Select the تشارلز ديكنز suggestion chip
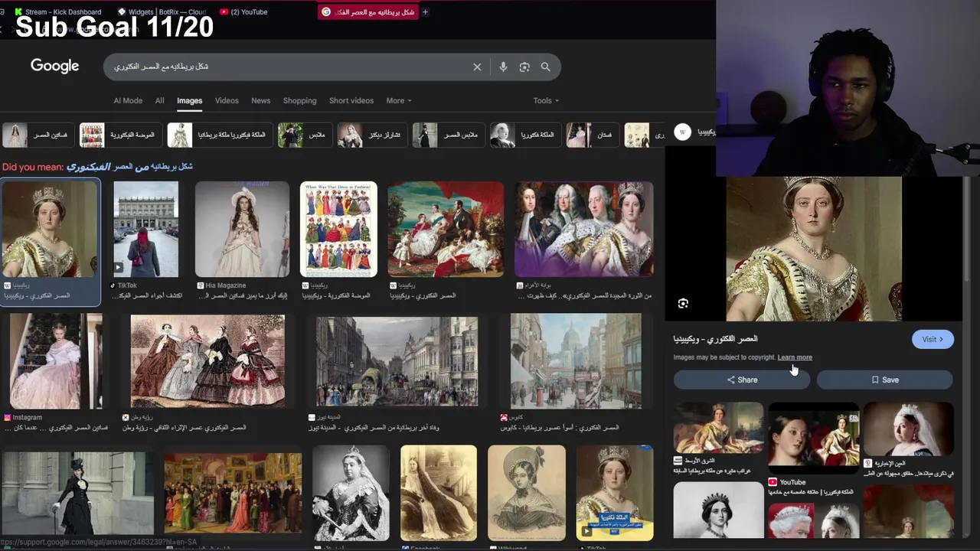 click(x=371, y=135)
